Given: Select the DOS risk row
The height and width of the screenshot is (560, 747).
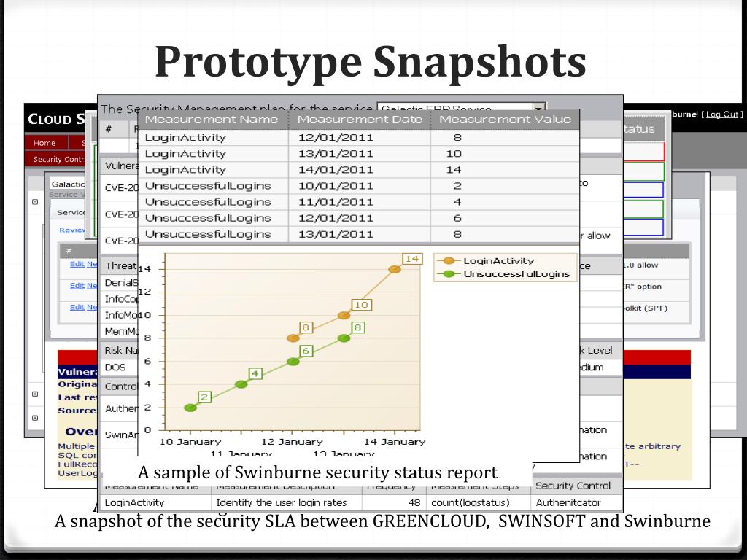Looking at the screenshot, I should [119, 367].
